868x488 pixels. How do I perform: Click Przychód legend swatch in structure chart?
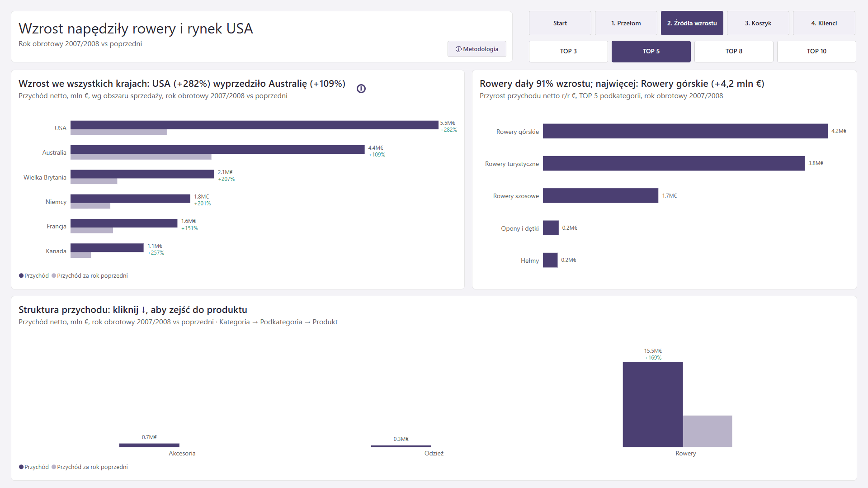[x=21, y=467]
